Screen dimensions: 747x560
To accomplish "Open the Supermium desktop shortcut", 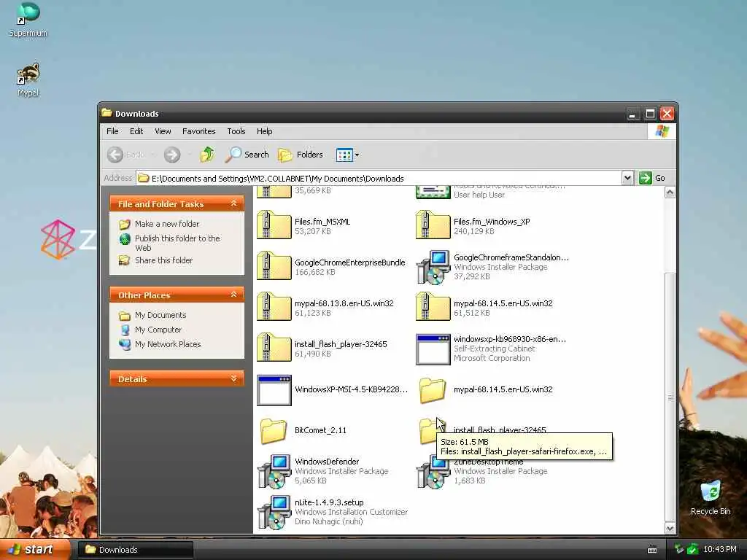I will coord(28,19).
